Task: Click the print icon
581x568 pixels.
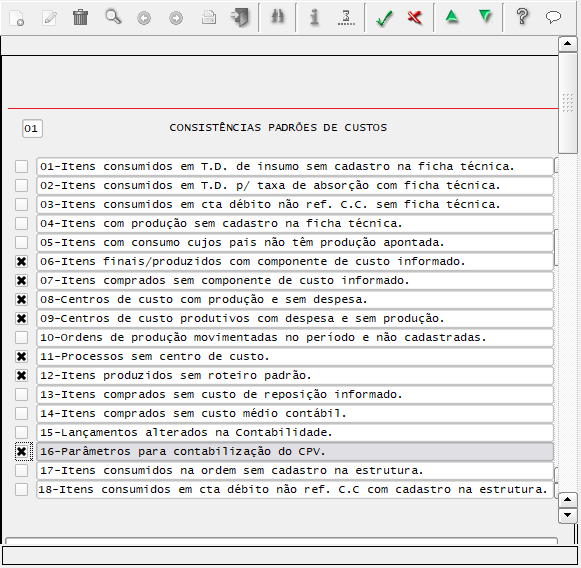Action: [209, 17]
